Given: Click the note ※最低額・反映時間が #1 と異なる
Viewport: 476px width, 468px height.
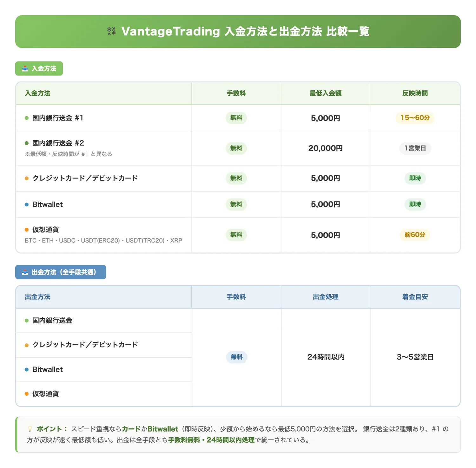Looking at the screenshot, I should 69,154.
